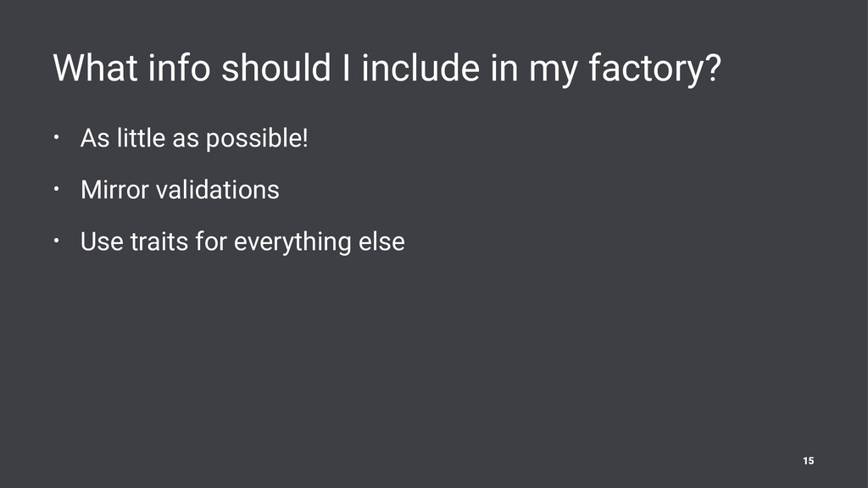This screenshot has height=488, width=868.
Task: Click the word 'include' in the title
Action: pyautogui.click(x=420, y=68)
